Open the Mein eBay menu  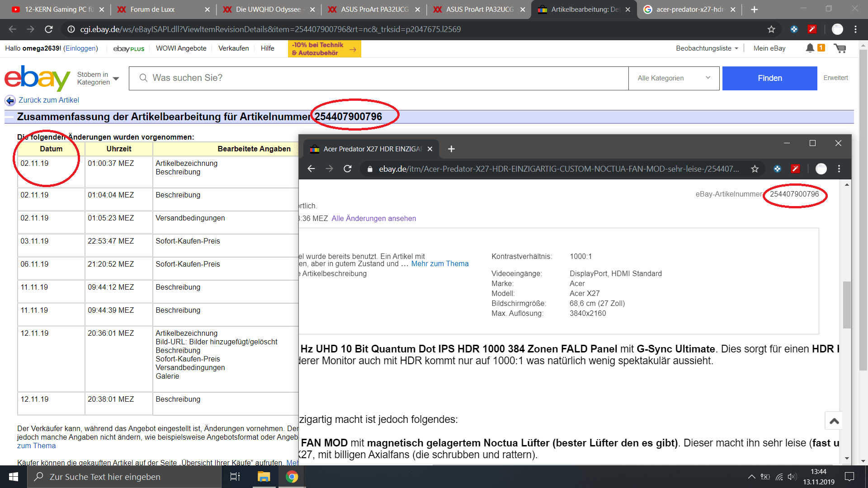(x=769, y=48)
